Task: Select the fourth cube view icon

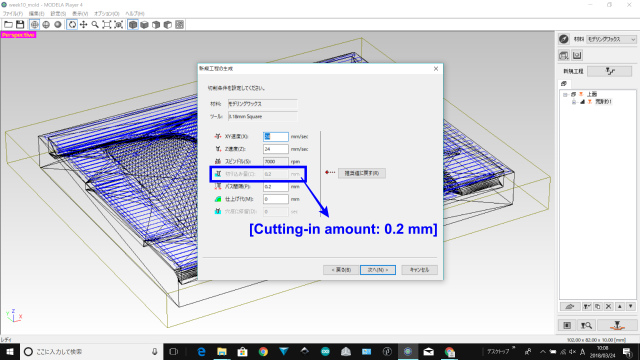Action: tap(168, 25)
